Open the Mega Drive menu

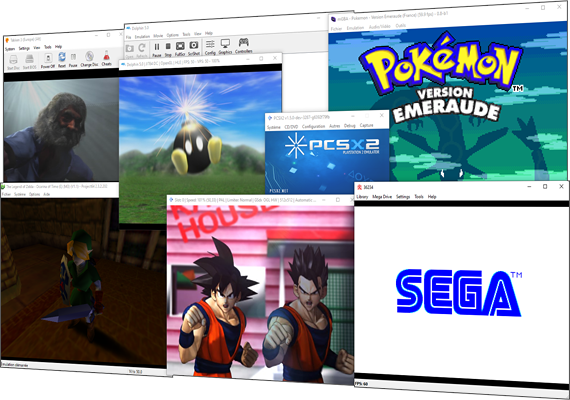click(382, 197)
